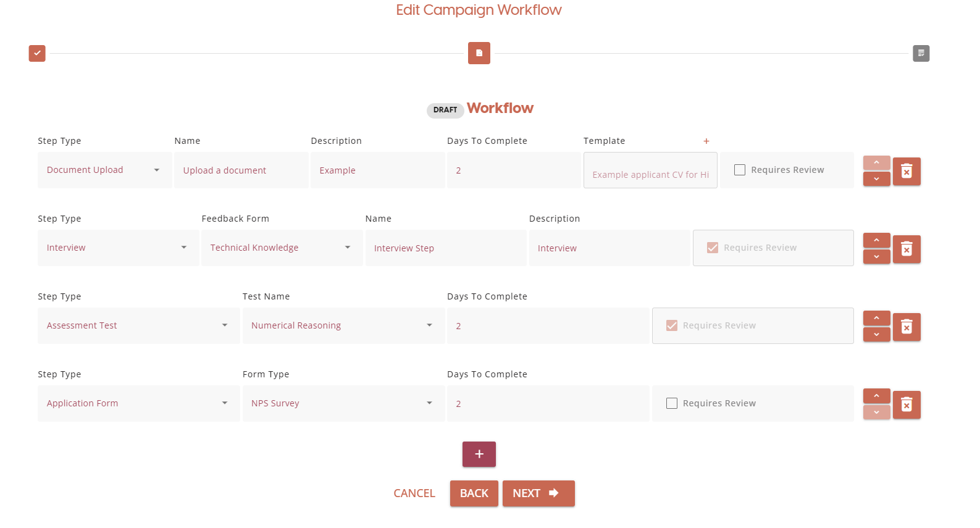Enable Requires Review for Document Upload

point(740,170)
